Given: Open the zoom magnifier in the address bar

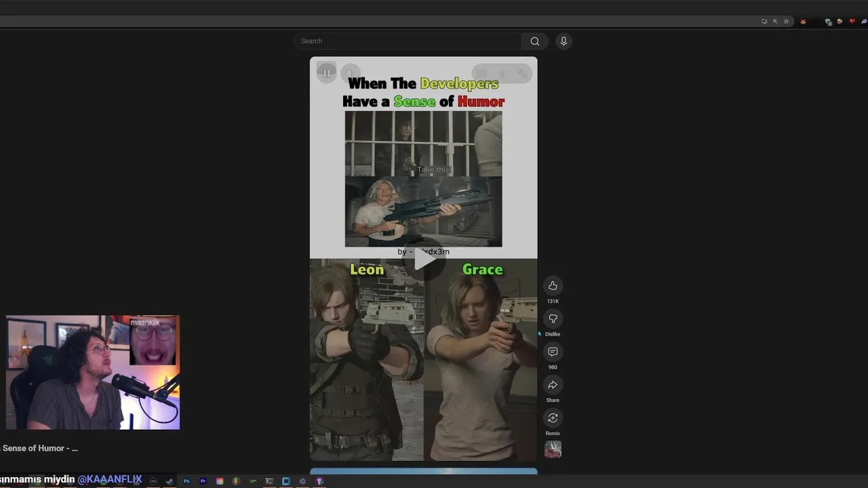Looking at the screenshot, I should [775, 21].
